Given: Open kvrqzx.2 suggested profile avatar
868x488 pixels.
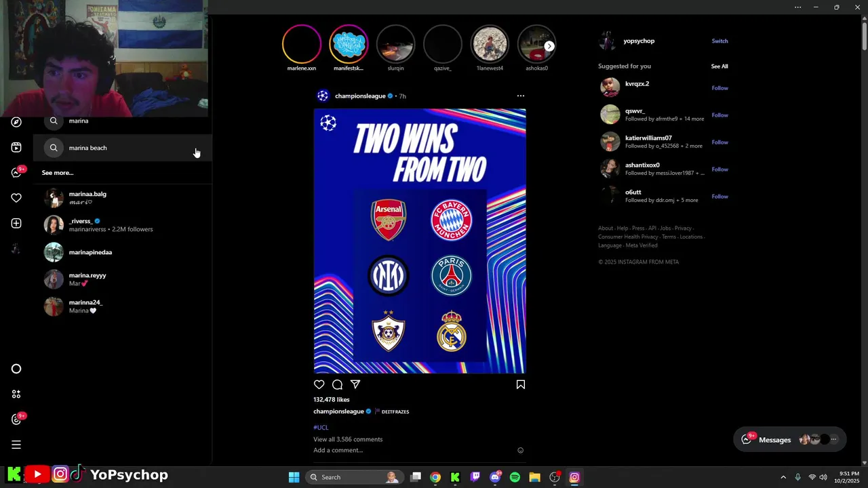Looking at the screenshot, I should click(x=610, y=87).
